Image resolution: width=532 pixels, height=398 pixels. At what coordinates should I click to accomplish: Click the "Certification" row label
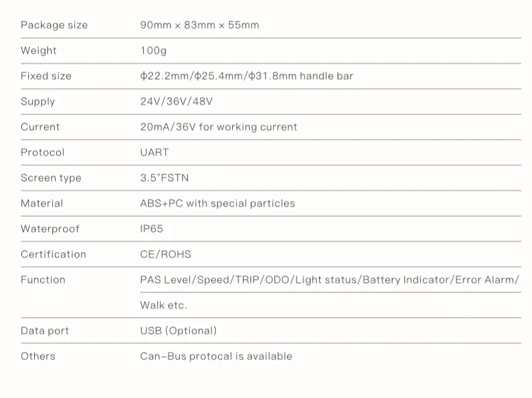point(53,255)
